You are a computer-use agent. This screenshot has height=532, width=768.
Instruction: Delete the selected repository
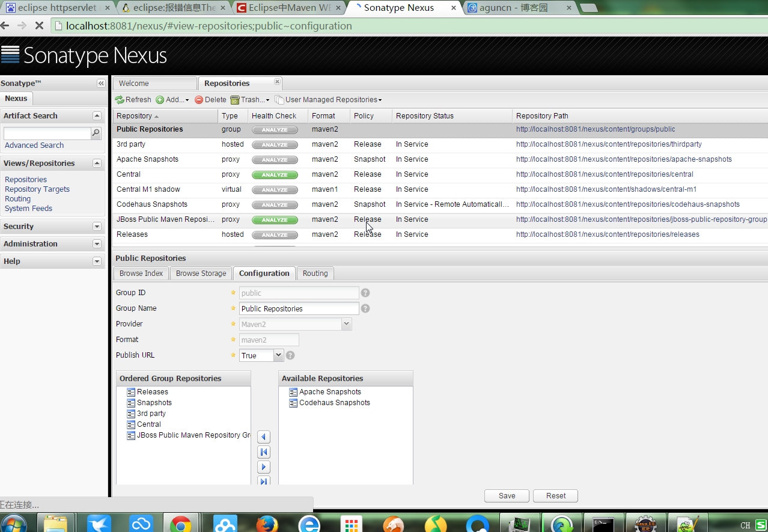click(210, 100)
